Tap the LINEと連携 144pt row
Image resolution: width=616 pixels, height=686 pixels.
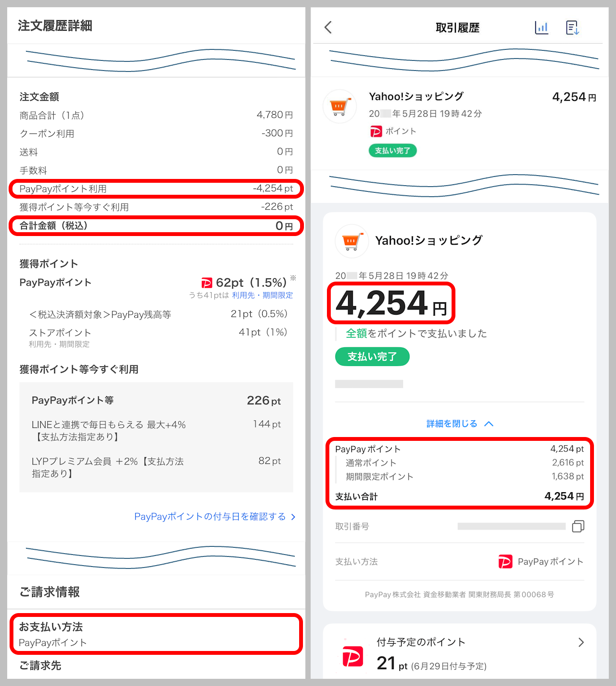156,430
